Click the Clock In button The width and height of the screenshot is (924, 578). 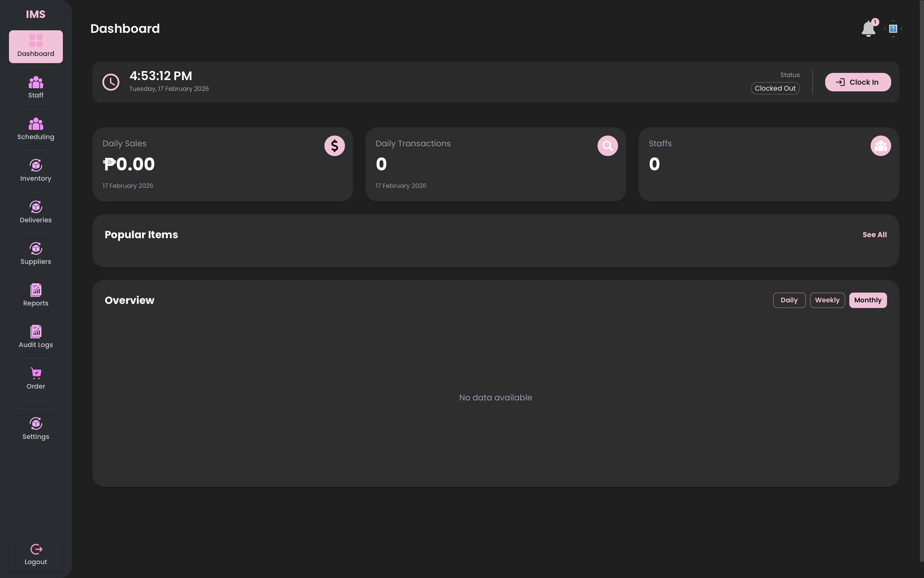tap(858, 82)
